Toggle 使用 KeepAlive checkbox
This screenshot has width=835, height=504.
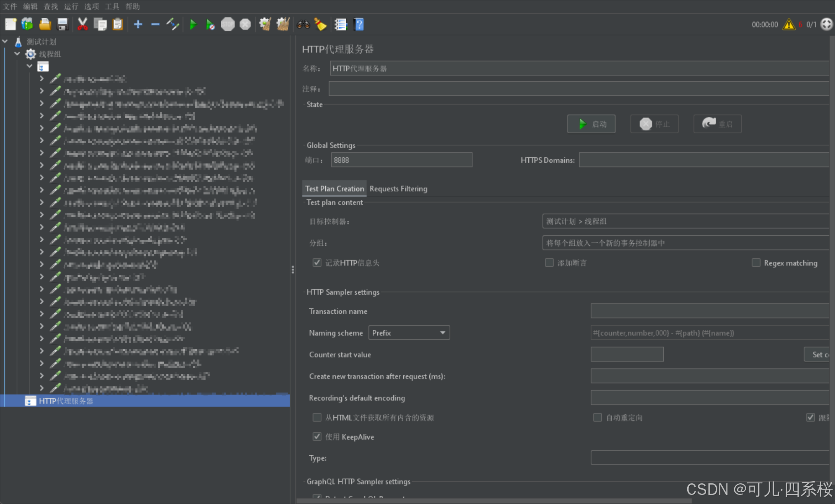click(x=317, y=437)
